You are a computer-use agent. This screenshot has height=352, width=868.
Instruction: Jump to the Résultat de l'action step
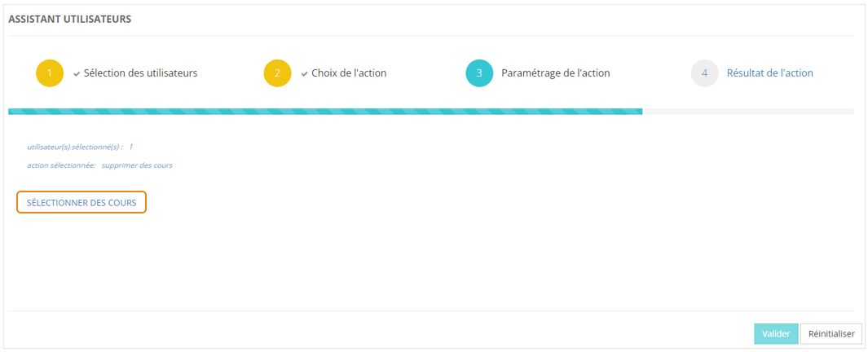(769, 73)
